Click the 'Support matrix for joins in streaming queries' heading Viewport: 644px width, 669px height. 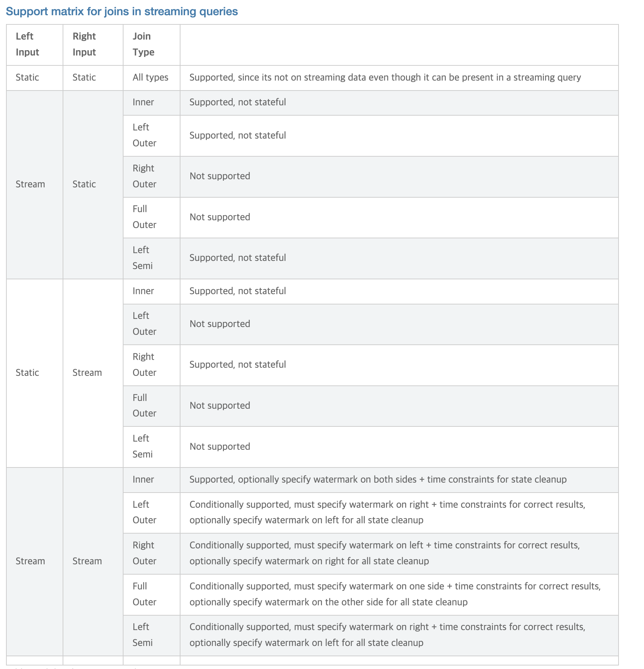(x=122, y=12)
